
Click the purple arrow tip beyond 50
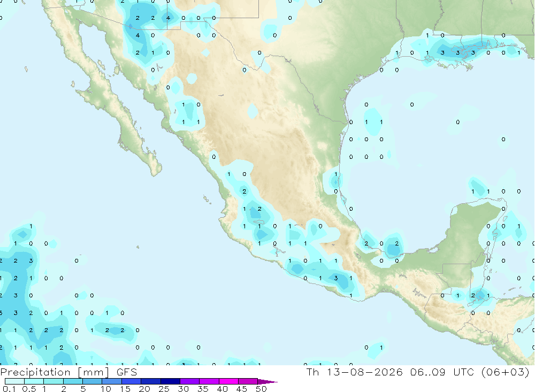pos(267,381)
